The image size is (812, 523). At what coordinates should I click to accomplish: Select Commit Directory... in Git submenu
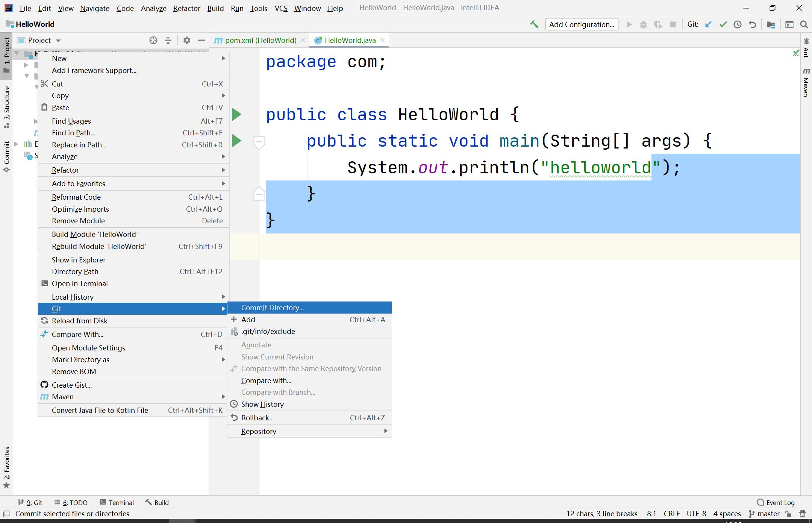[310, 308]
